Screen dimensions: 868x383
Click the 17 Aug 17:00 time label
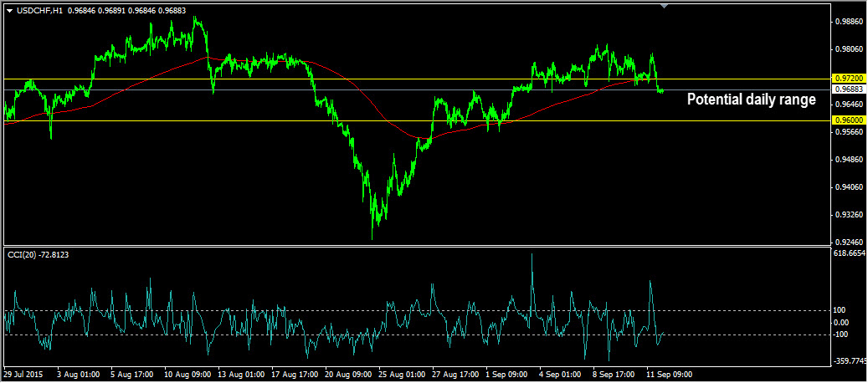pyautogui.click(x=295, y=375)
